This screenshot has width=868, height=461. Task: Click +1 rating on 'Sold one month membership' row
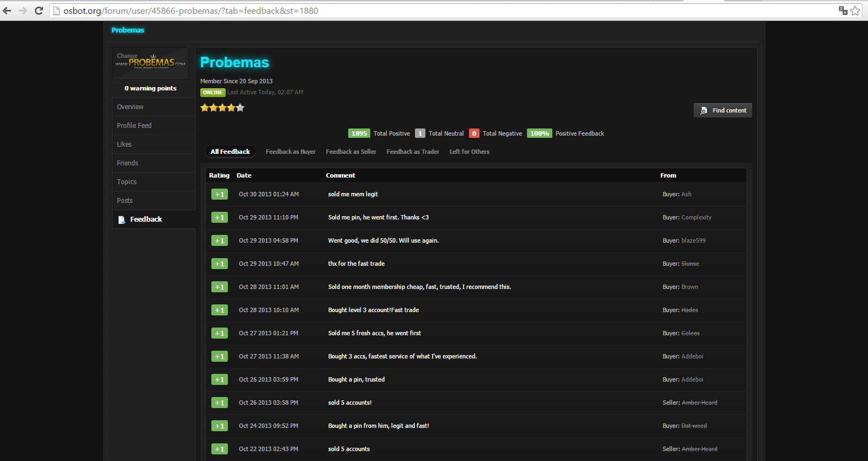click(x=220, y=287)
